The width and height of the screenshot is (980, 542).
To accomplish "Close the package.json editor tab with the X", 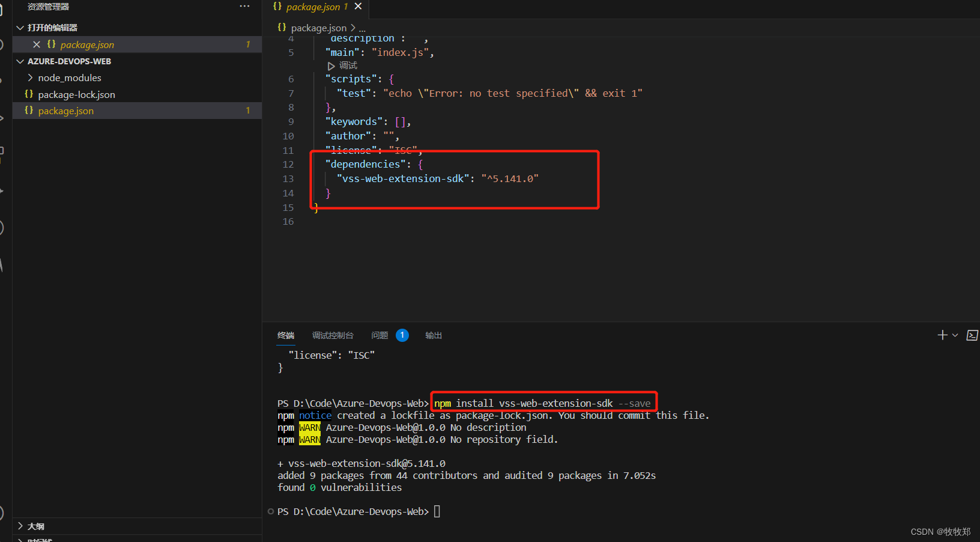I will pyautogui.click(x=358, y=7).
